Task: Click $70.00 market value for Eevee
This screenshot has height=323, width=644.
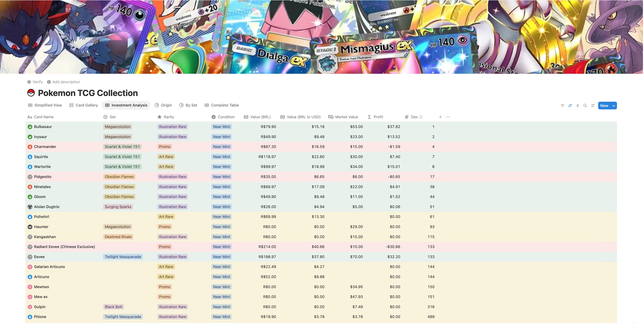Action: pyautogui.click(x=356, y=257)
